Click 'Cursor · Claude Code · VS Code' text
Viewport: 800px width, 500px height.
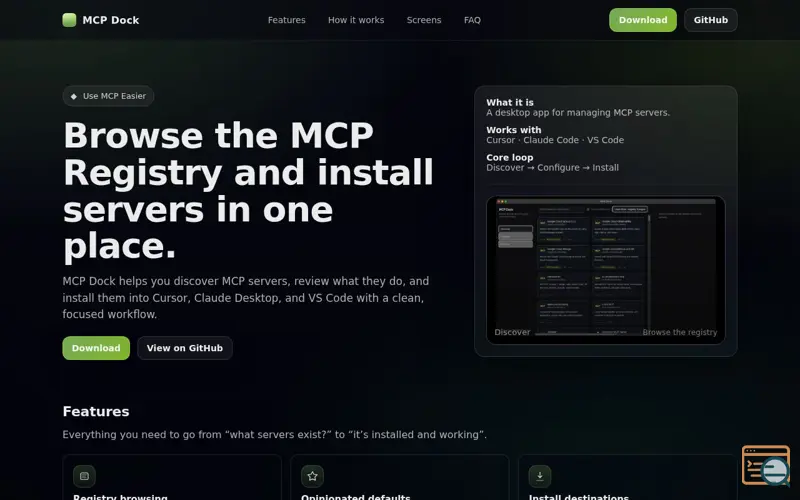click(555, 140)
